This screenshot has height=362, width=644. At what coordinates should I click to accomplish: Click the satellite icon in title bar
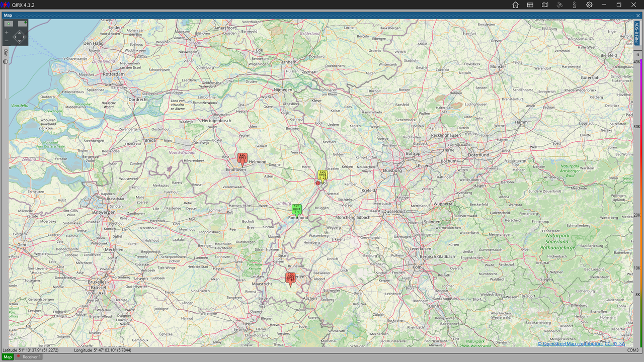tap(559, 5)
